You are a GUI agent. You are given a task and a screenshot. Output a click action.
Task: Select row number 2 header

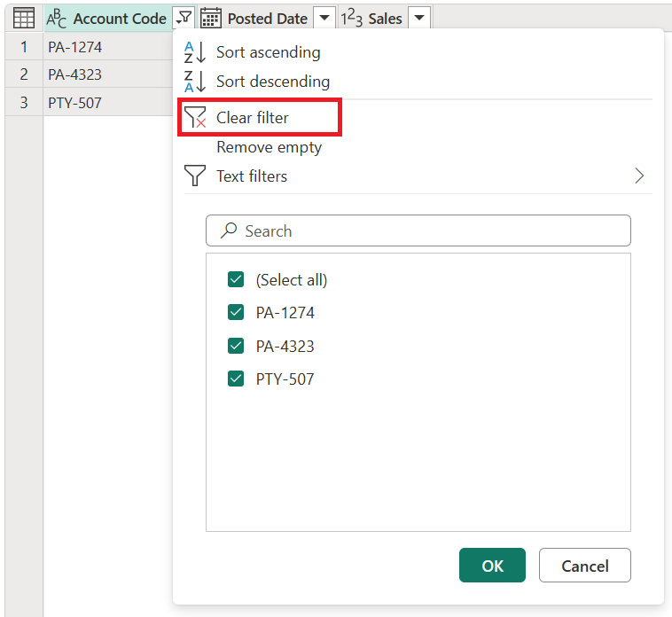[x=24, y=74]
